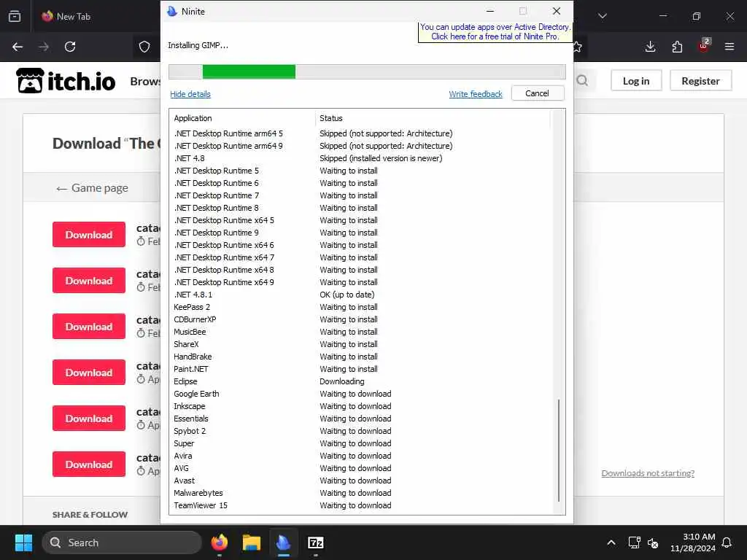The width and height of the screenshot is (747, 560).
Task: Open the Firefox downloads panel
Action: click(x=650, y=47)
